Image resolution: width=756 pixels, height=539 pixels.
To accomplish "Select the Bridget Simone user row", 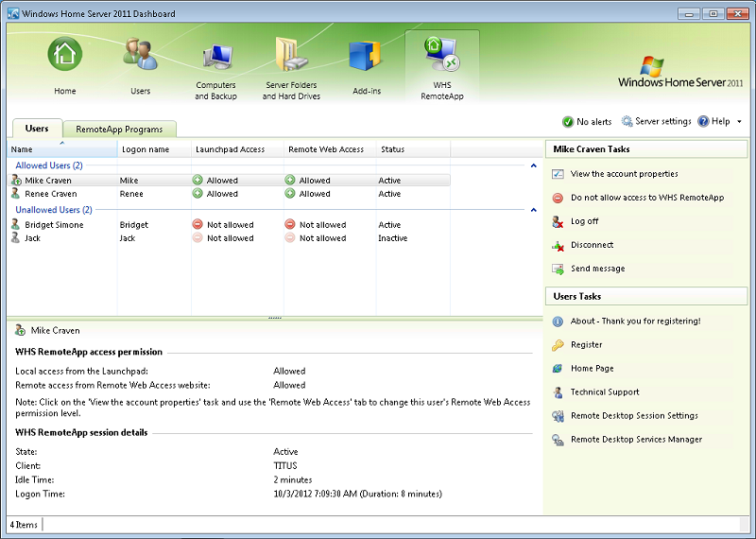I will (230, 224).
